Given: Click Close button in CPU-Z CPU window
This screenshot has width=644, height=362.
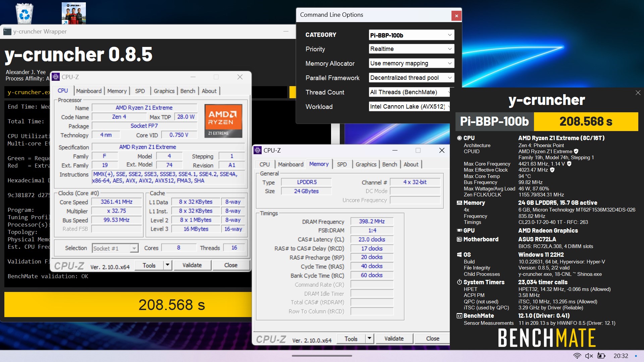Looking at the screenshot, I should (x=231, y=265).
